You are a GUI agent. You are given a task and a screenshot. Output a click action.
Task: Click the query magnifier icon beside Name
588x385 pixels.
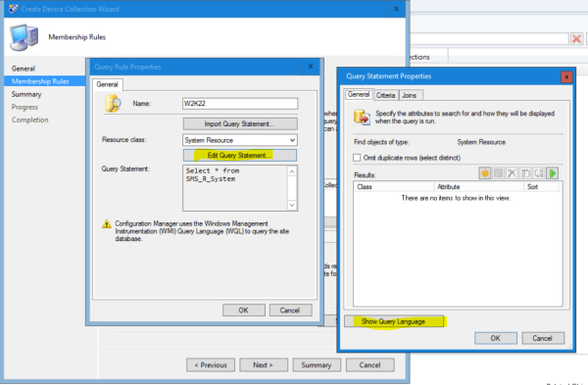(x=113, y=104)
